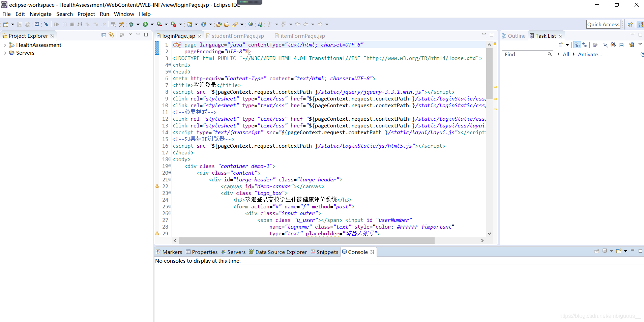
Task: Click the Forward navigation arrow icon
Action: pyautogui.click(x=320, y=24)
